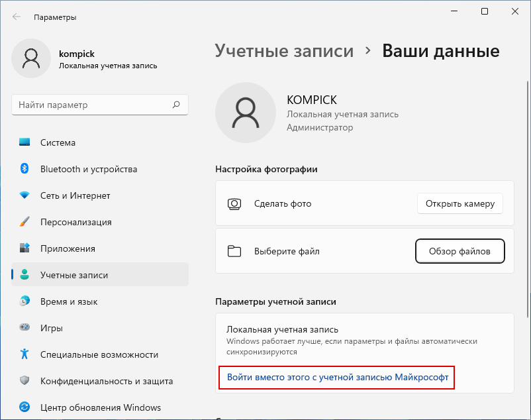Open the Игры settings
The width and height of the screenshot is (531, 420).
[100, 327]
